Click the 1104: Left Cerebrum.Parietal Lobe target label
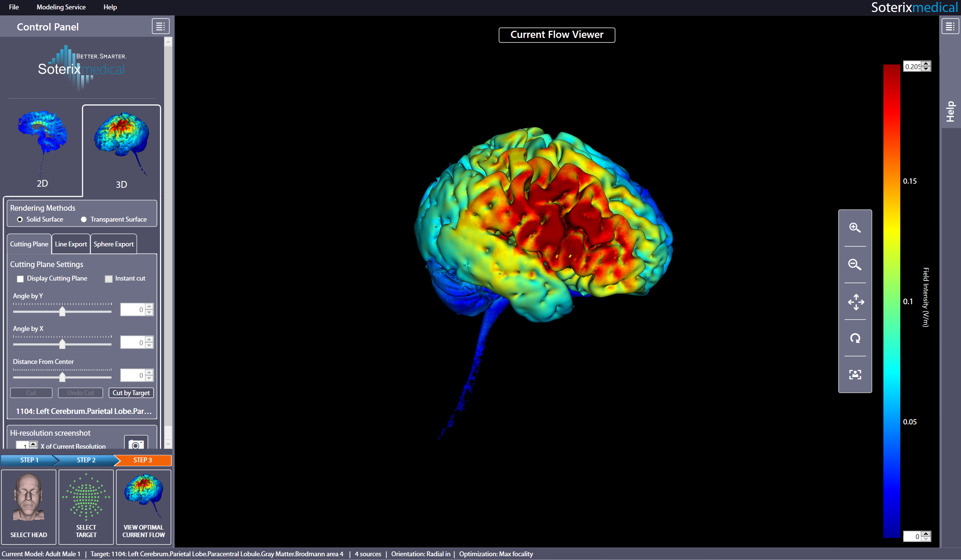 coord(84,411)
